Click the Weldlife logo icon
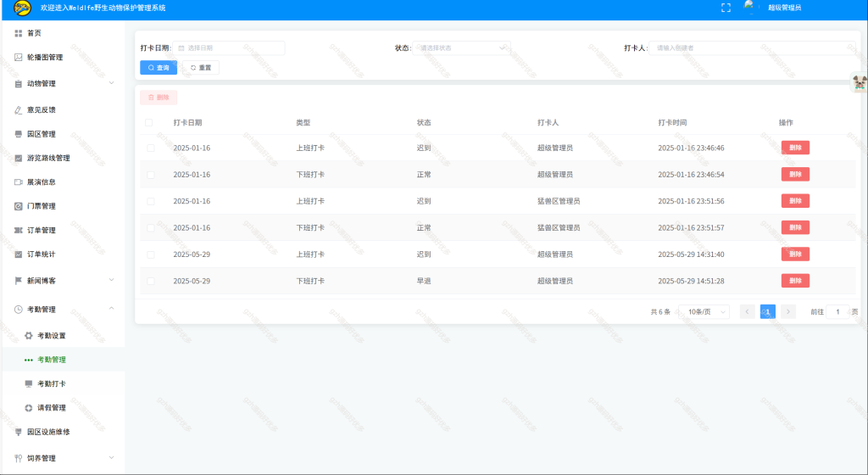This screenshot has height=475, width=868. (x=22, y=8)
